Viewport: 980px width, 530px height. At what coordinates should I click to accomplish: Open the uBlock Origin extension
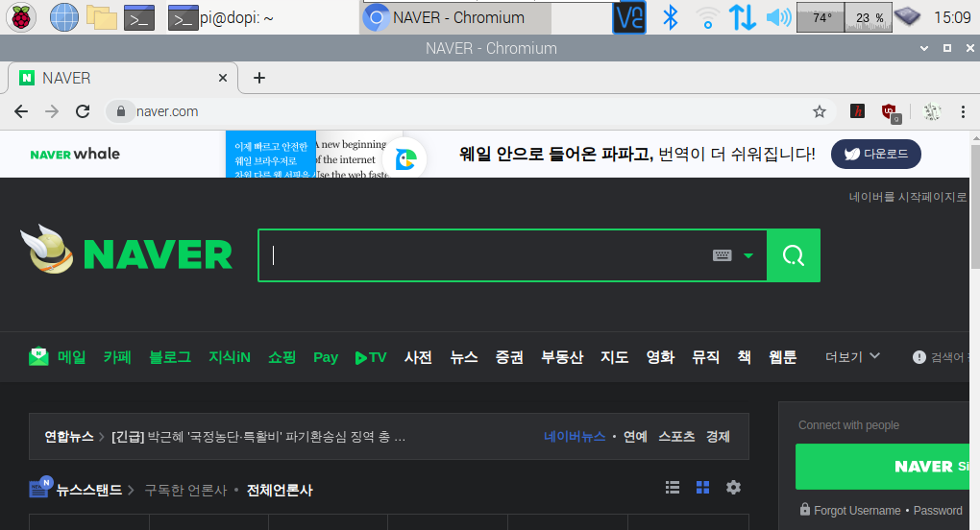890,112
